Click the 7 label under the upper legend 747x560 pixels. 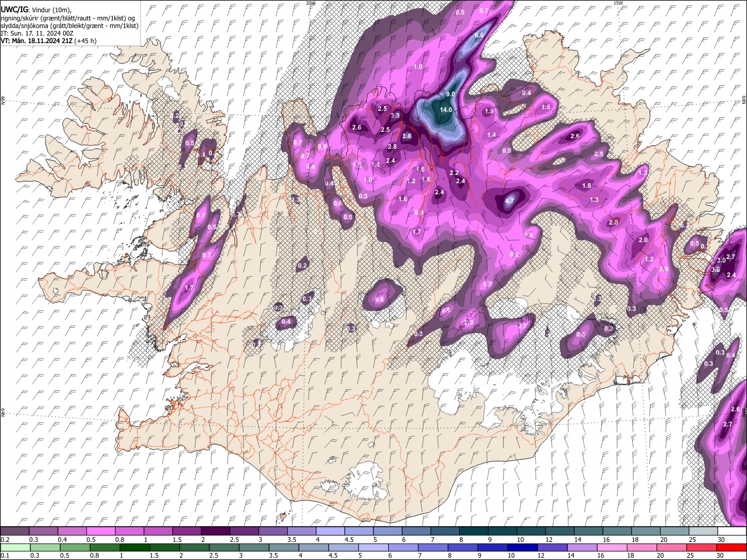click(x=432, y=540)
